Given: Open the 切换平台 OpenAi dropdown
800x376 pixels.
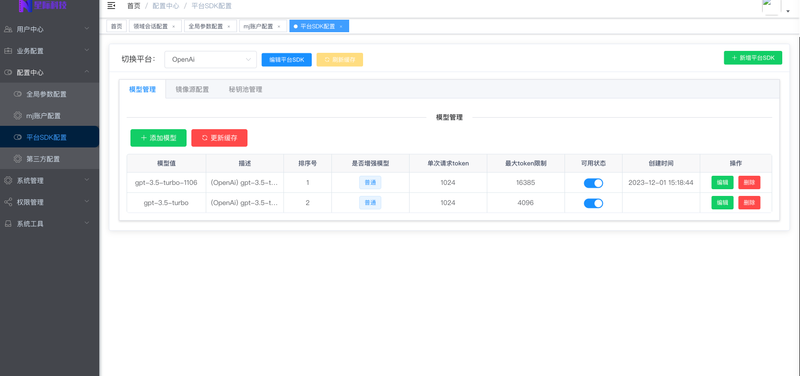Looking at the screenshot, I should 210,59.
